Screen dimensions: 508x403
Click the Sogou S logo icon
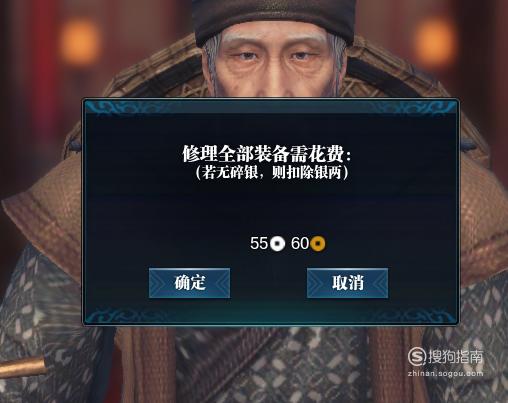[417, 356]
